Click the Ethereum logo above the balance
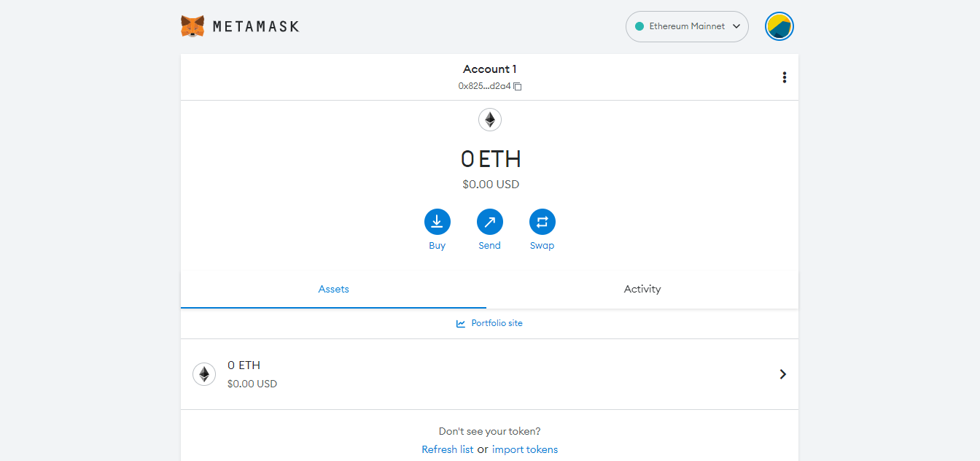 click(x=490, y=120)
